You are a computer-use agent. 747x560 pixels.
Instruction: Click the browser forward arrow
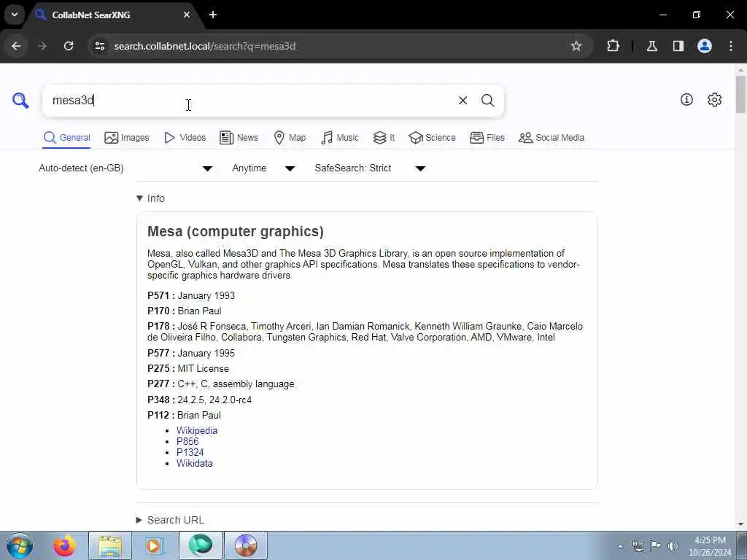tap(42, 46)
